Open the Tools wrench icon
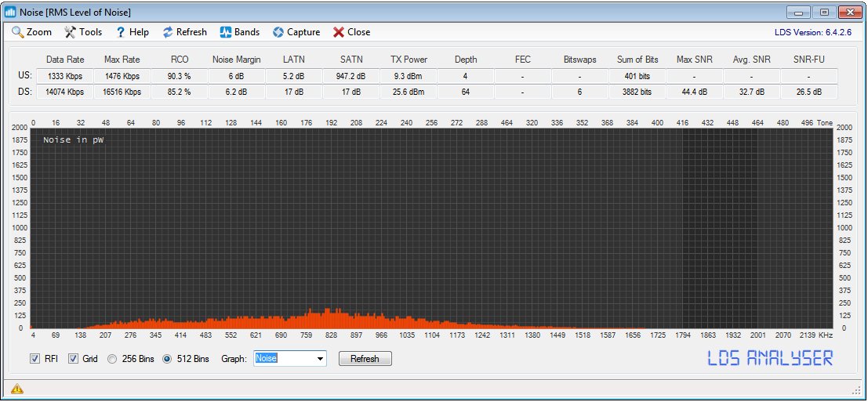The height and width of the screenshot is (402, 868). click(70, 32)
